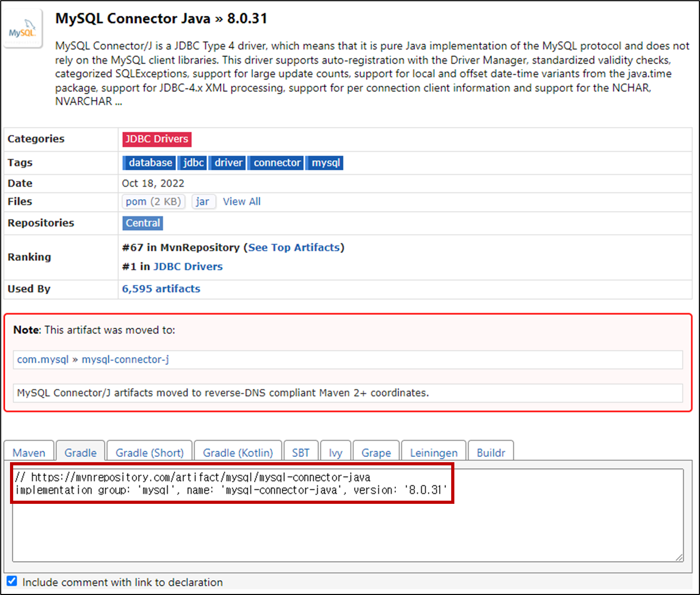Image resolution: width=700 pixels, height=595 pixels.
Task: Switch to the SBT tab
Action: (301, 453)
